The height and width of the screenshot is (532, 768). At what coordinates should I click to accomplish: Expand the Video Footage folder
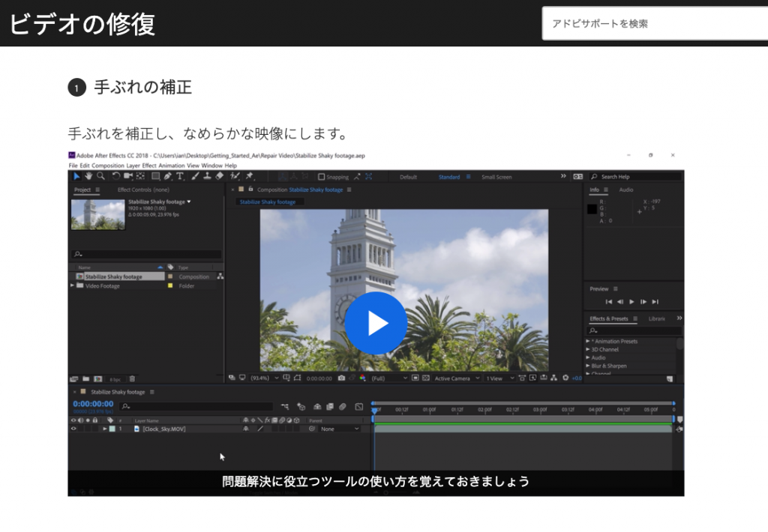[72, 285]
